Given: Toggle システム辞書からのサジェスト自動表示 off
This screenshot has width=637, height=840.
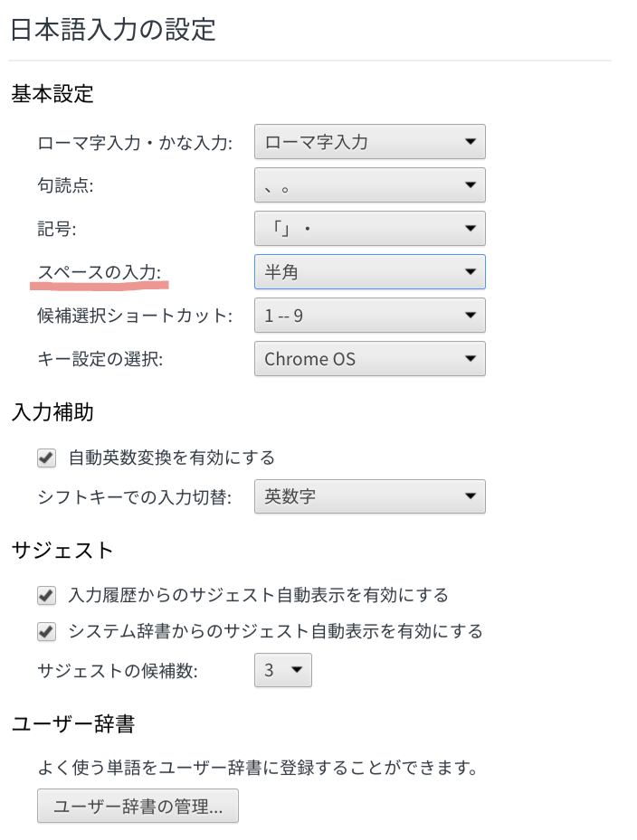Looking at the screenshot, I should click(45, 631).
